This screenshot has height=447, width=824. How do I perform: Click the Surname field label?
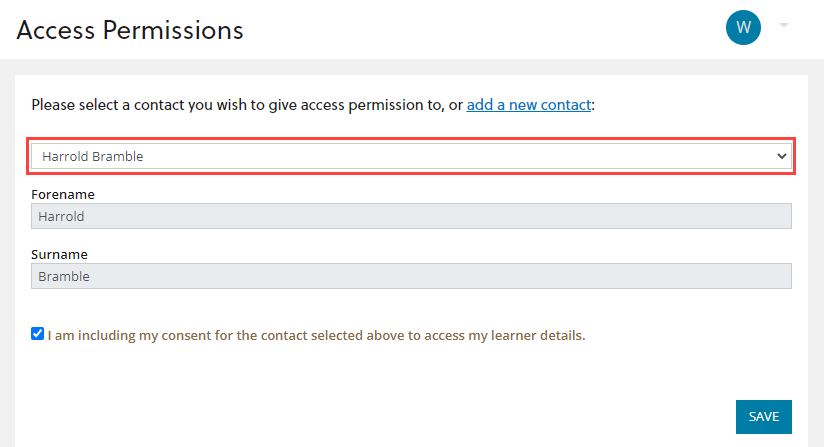[59, 254]
